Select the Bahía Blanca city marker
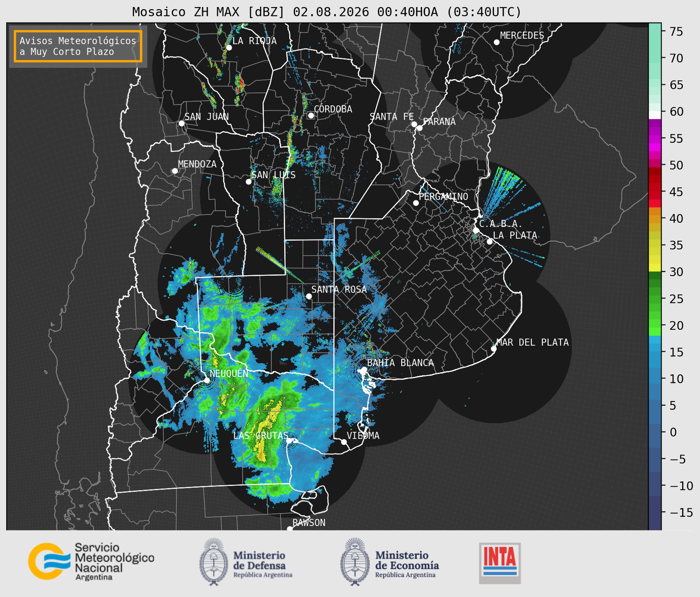700x597 pixels. 364,369
